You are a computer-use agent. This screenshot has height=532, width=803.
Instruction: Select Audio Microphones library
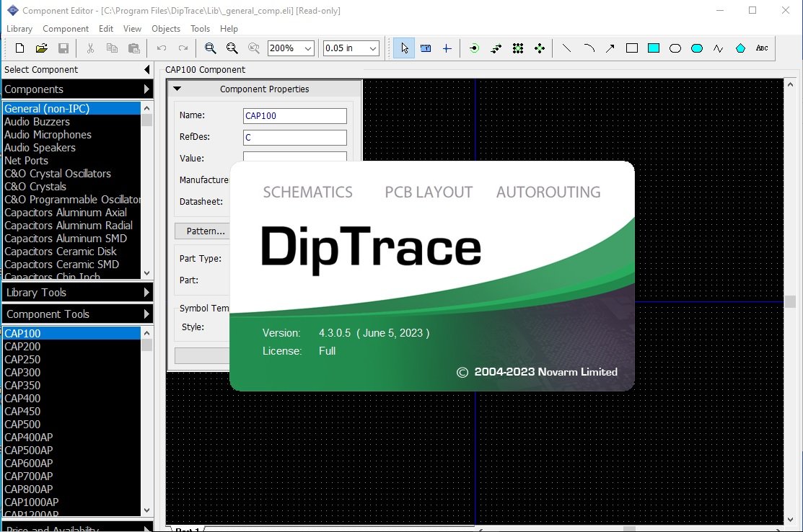[x=71, y=135]
